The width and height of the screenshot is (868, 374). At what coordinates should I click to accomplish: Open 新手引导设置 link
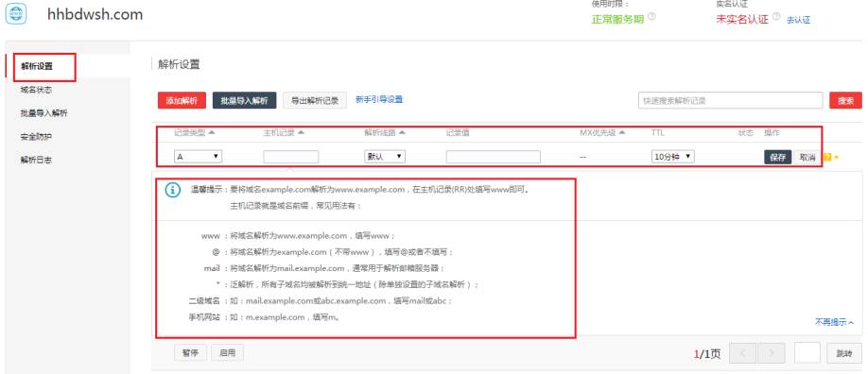[379, 99]
